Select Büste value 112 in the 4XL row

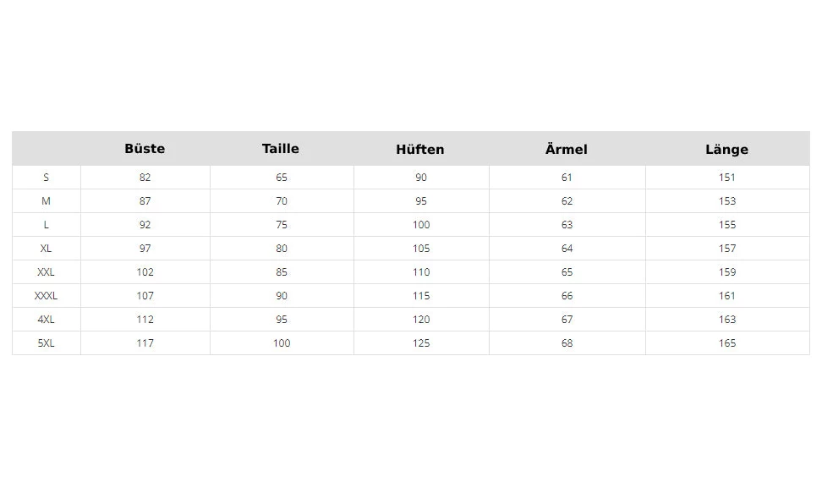click(145, 320)
